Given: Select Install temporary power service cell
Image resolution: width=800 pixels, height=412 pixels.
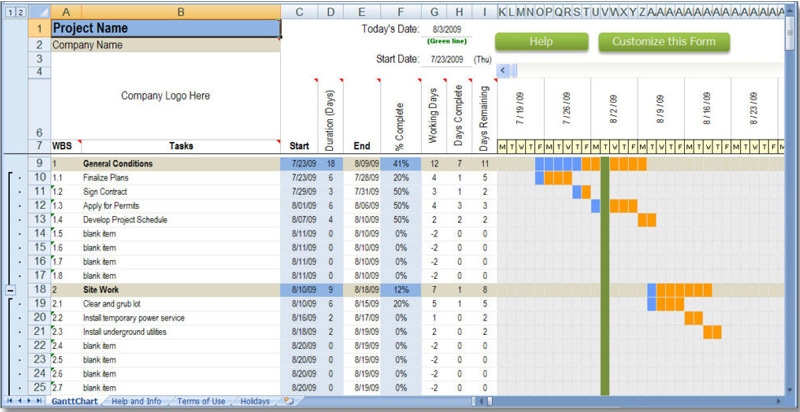Looking at the screenshot, I should coord(181,318).
